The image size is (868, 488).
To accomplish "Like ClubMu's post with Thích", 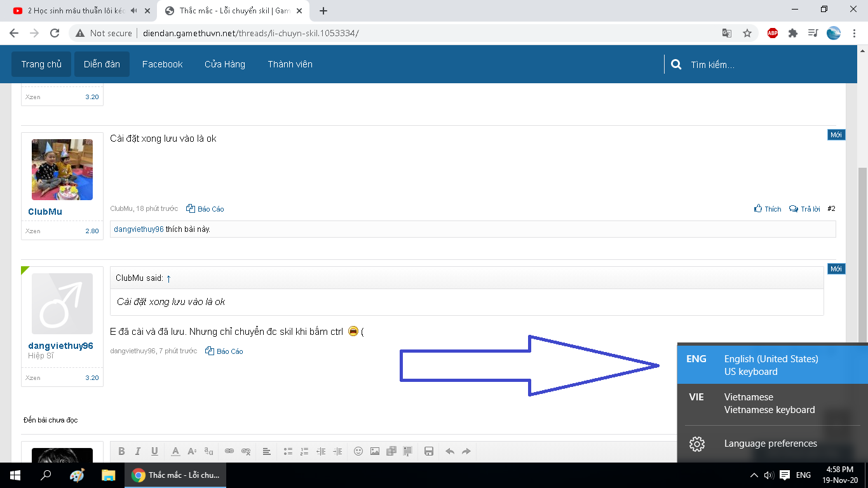I will pyautogui.click(x=768, y=209).
